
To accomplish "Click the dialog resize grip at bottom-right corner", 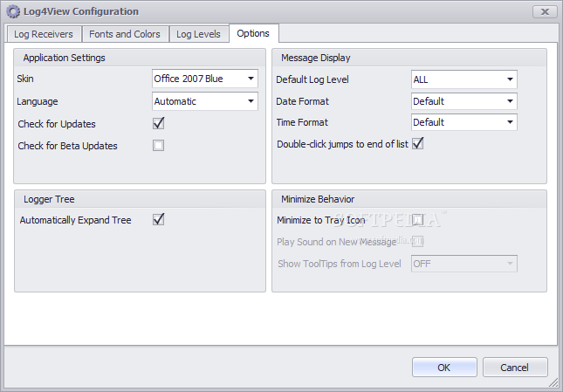I will click(x=555, y=384).
